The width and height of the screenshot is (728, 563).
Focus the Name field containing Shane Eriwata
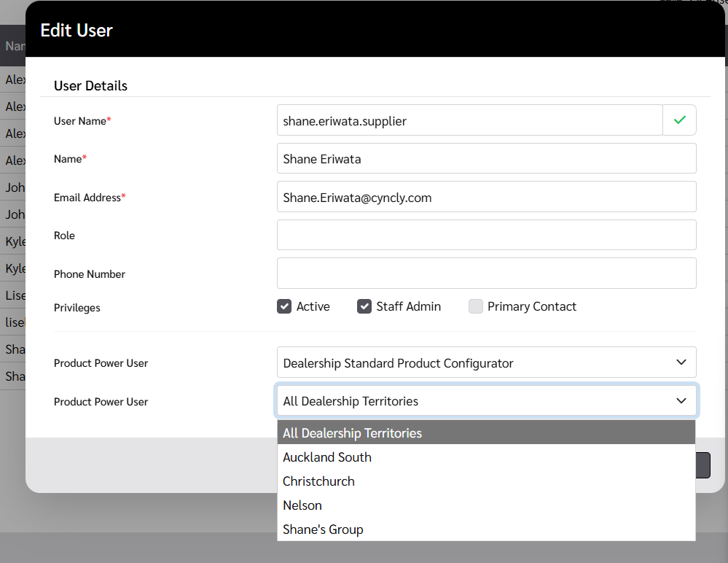[x=486, y=158]
